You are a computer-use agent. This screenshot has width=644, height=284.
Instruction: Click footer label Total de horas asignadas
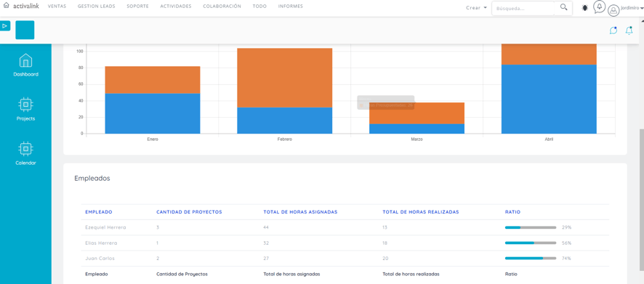coord(291,274)
